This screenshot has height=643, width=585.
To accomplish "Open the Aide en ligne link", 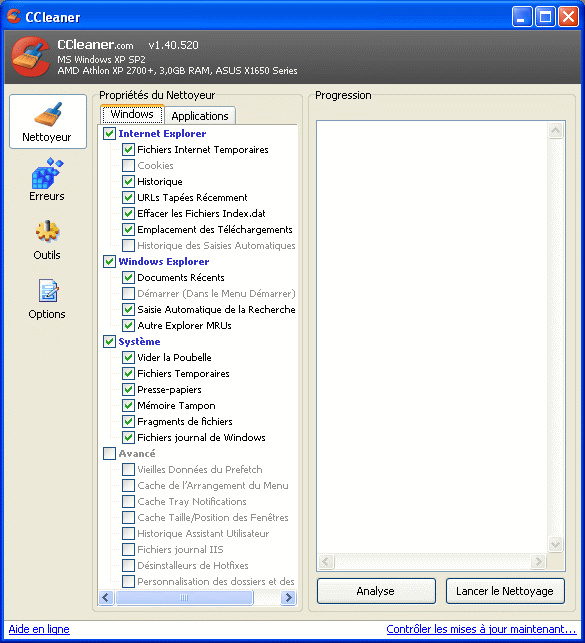I will 39,629.
